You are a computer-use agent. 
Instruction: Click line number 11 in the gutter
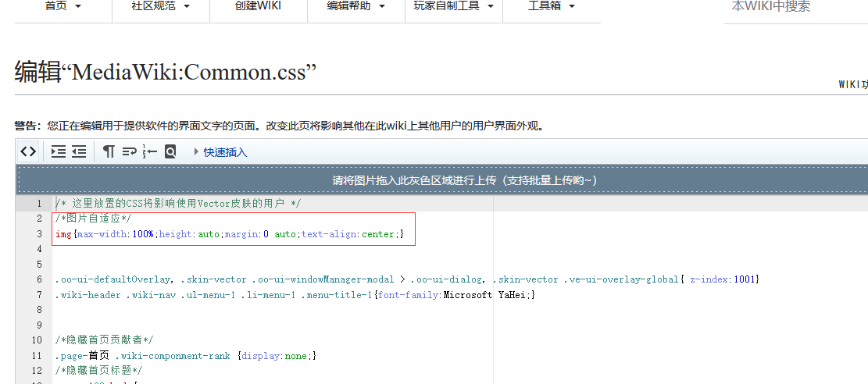click(37, 355)
